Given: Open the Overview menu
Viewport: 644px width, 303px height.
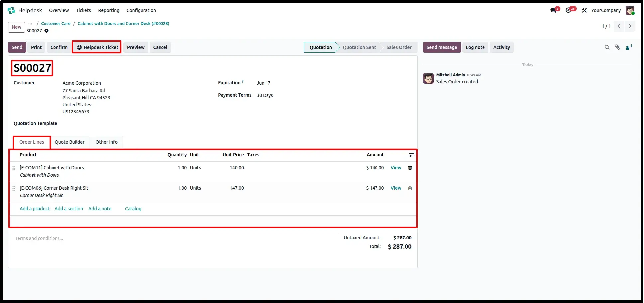Looking at the screenshot, I should tap(59, 10).
